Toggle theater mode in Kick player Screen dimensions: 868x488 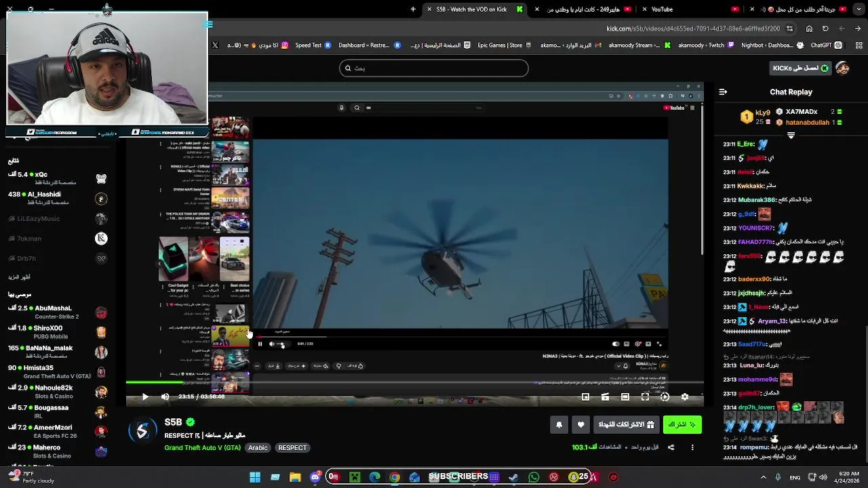(x=625, y=396)
